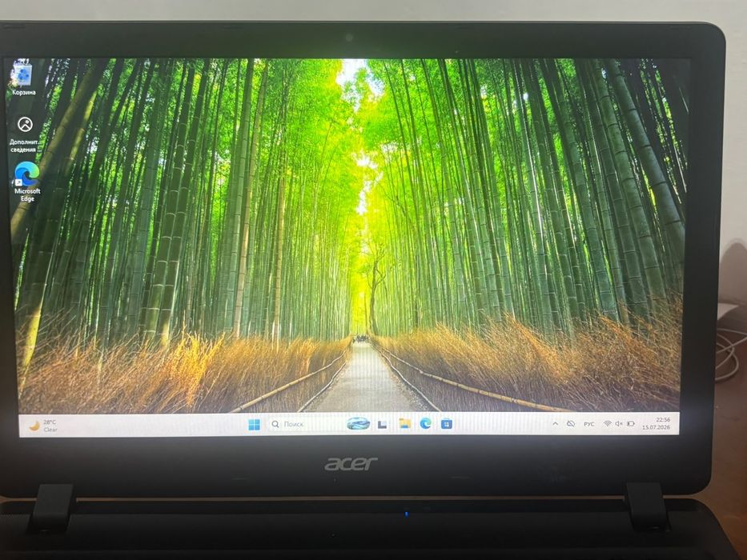The image size is (747, 560).
Task: Open the Дополнит. сведения desktop icon
Action: click(24, 134)
